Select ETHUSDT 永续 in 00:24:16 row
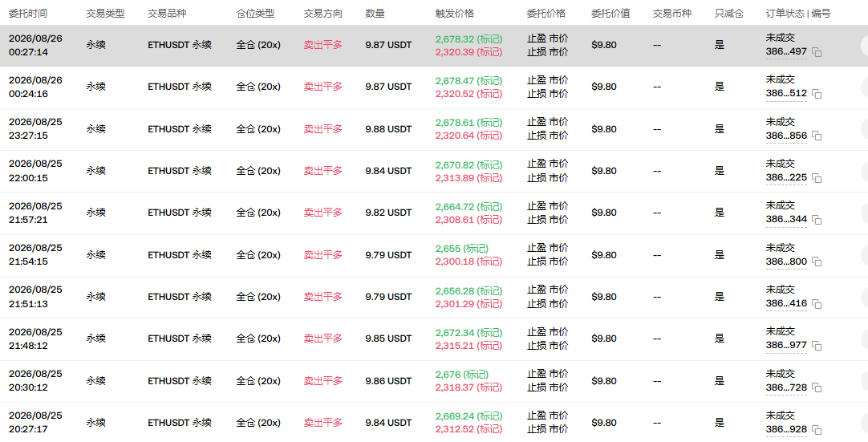Screen dimensions: 868x442 click(x=180, y=87)
